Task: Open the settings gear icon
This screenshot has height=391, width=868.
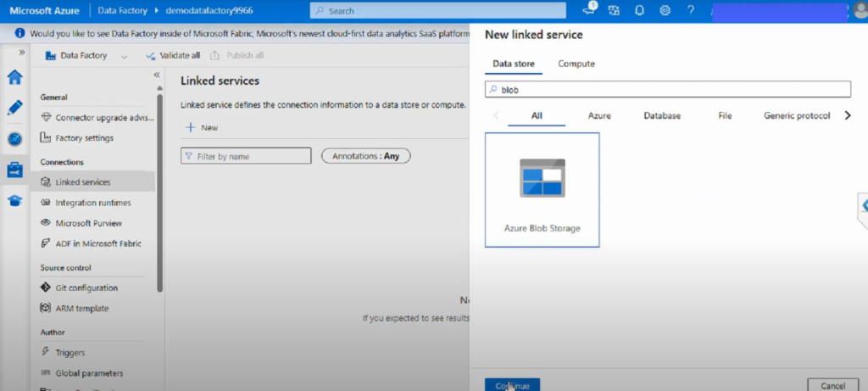Action: pos(665,10)
